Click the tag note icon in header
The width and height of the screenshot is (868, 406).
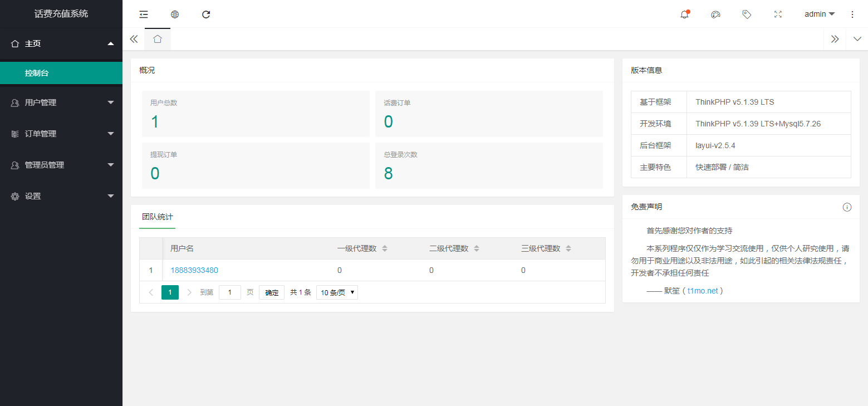click(x=747, y=14)
